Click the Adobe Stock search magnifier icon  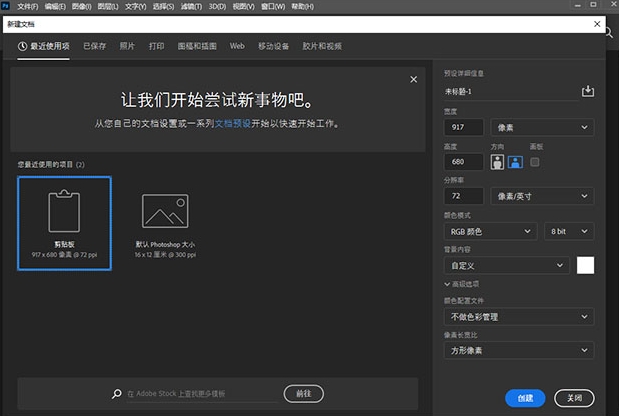(x=117, y=394)
